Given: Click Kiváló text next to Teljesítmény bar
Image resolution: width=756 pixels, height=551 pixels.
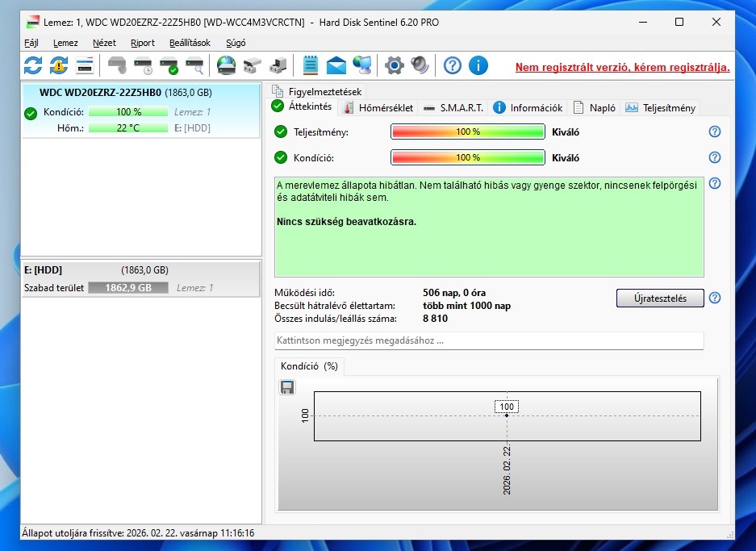Looking at the screenshot, I should point(566,132).
